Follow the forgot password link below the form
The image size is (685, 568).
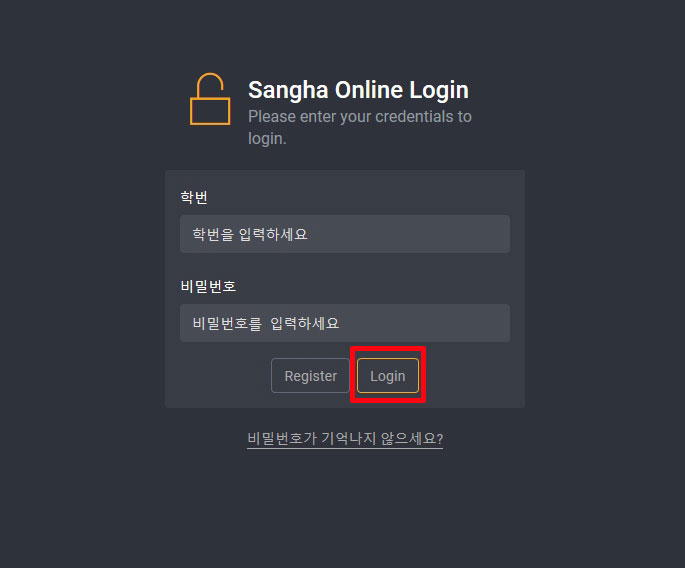point(345,438)
